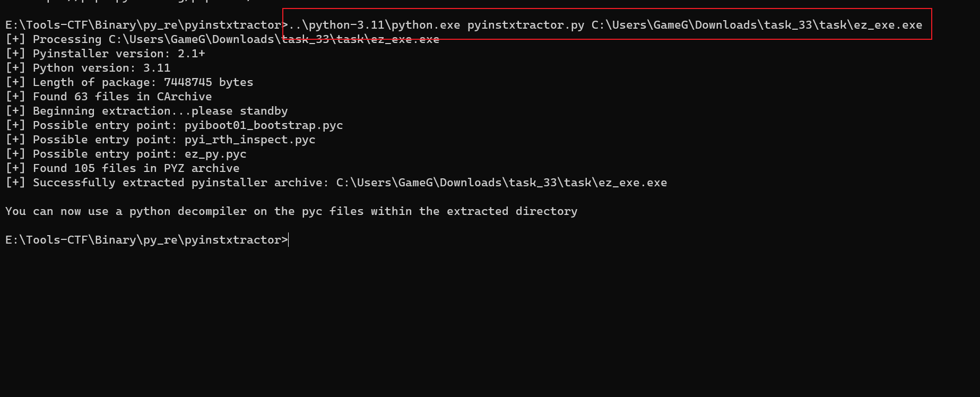Click the pyiboot01_bootstrap.pyc entry point text
The width and height of the screenshot is (980, 397).
[264, 125]
